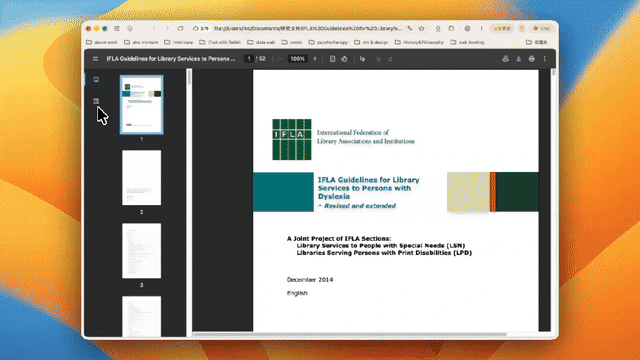This screenshot has height=360, width=640.
Task: Rotate the document counterclockwise
Action: click(344, 59)
